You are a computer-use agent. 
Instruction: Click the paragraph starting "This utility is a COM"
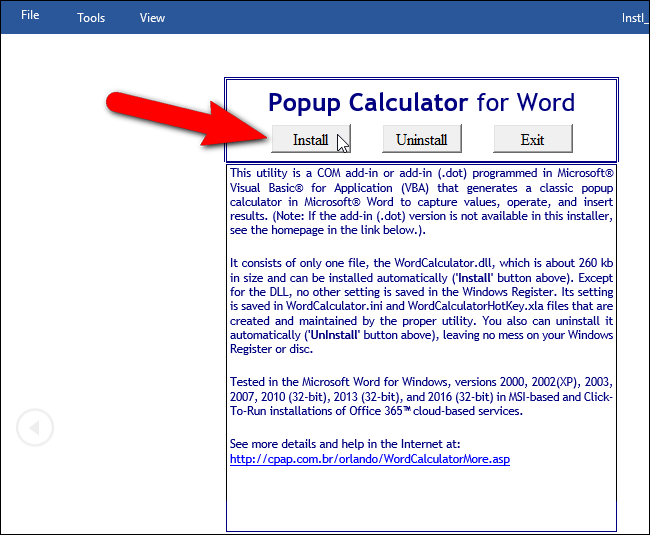click(x=422, y=201)
